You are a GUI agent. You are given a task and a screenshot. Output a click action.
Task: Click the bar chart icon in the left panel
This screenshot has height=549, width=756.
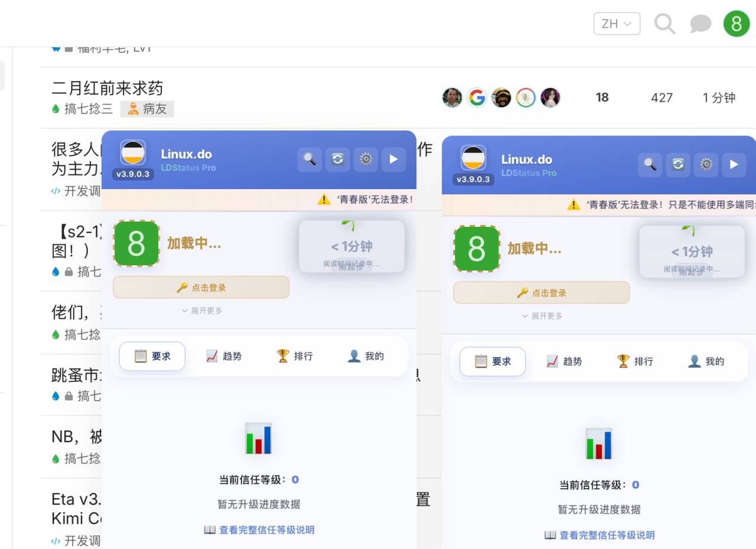(x=259, y=438)
